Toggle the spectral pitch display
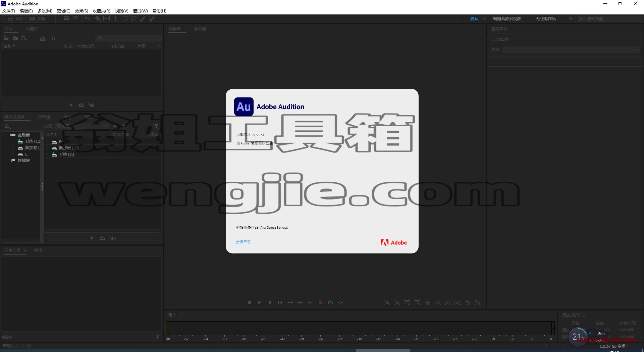The image size is (644, 352). point(75,19)
